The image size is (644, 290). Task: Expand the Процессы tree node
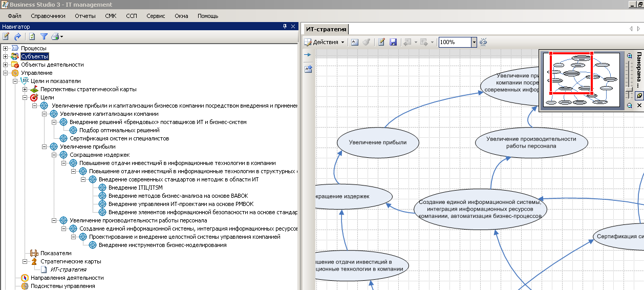[x=5, y=48]
